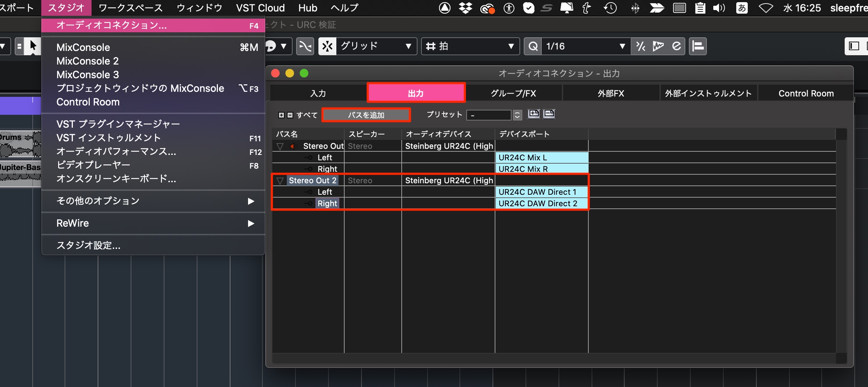This screenshot has height=387, width=868.
Task: Switch to the グループ/FX tab
Action: pos(514,93)
